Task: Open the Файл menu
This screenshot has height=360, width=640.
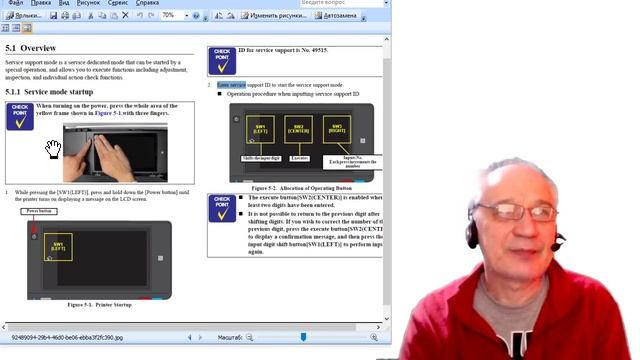Action: click(x=16, y=2)
